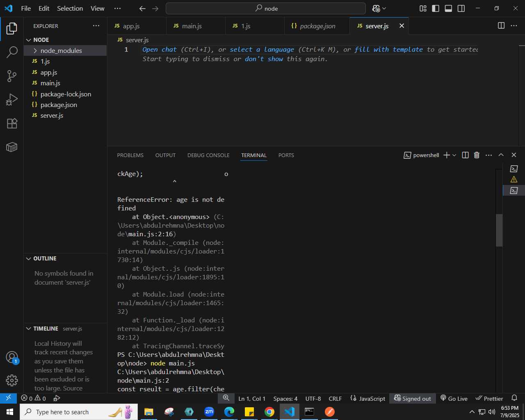This screenshot has height=420, width=525.
Task: Open the Run and Debug view
Action: [x=12, y=100]
